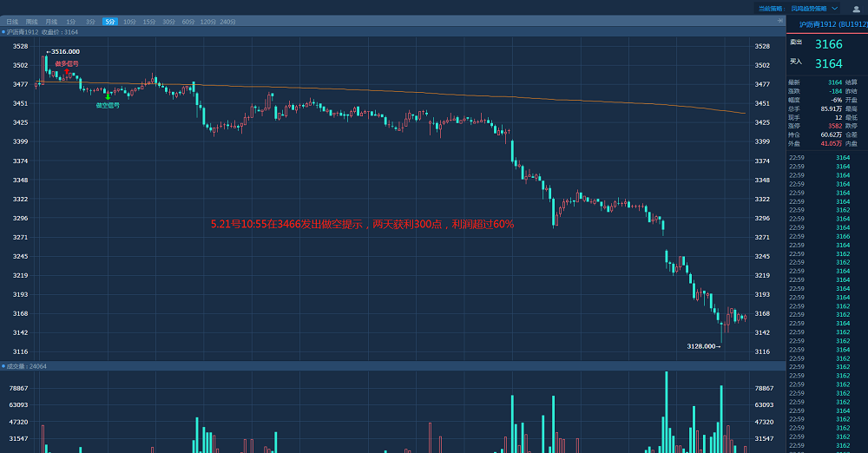Select the 月线 monthly timeframe
The image size is (868, 453).
[x=51, y=21]
